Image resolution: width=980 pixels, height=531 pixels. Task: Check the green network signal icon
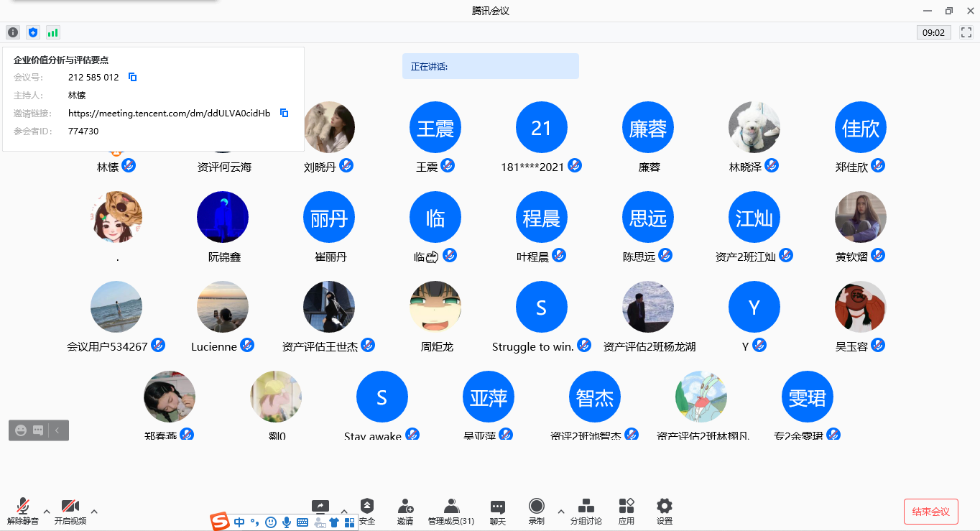(x=53, y=32)
